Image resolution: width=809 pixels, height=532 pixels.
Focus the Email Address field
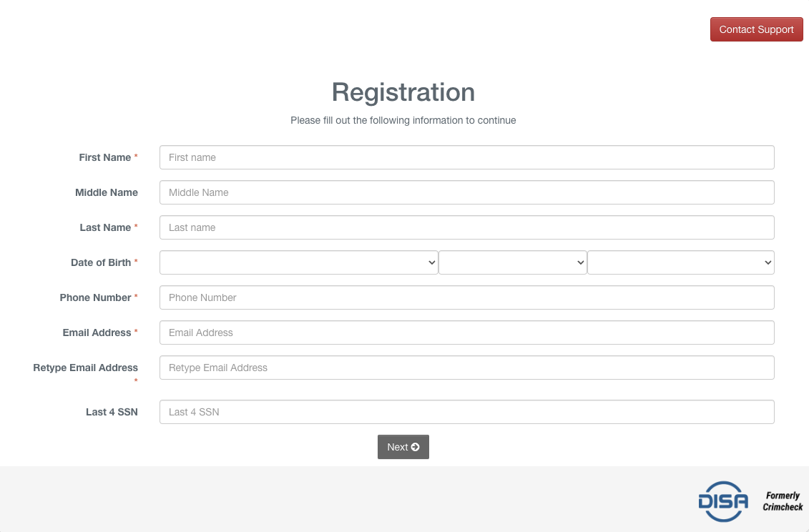tap(466, 332)
